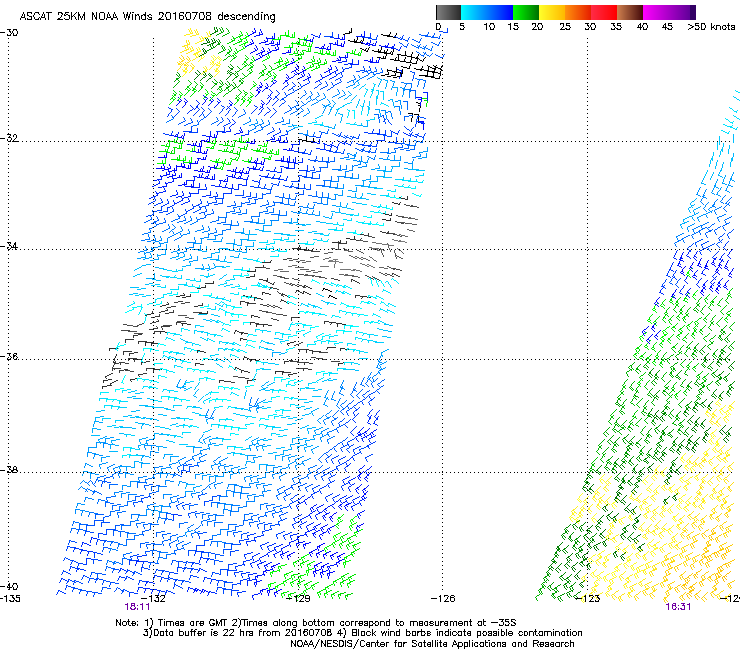This screenshot has width=740, height=650.
Task: Click the cyan-blue 5-15 knots legend segment
Action: (x=487, y=12)
